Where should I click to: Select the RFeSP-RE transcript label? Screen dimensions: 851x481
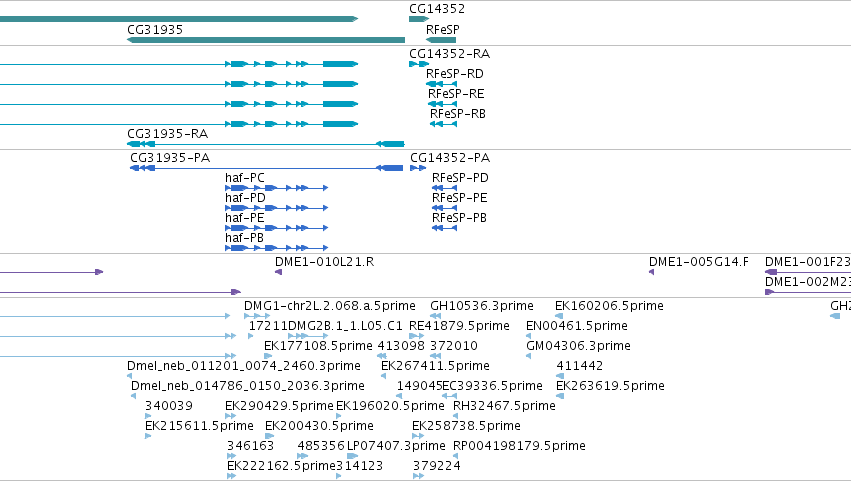[x=456, y=94]
